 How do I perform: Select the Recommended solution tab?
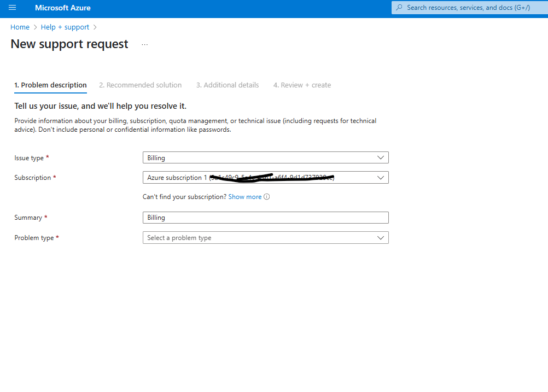(x=140, y=85)
